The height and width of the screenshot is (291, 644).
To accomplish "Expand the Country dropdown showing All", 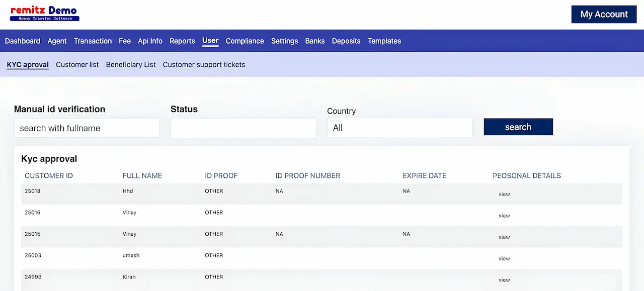I will pos(399,128).
